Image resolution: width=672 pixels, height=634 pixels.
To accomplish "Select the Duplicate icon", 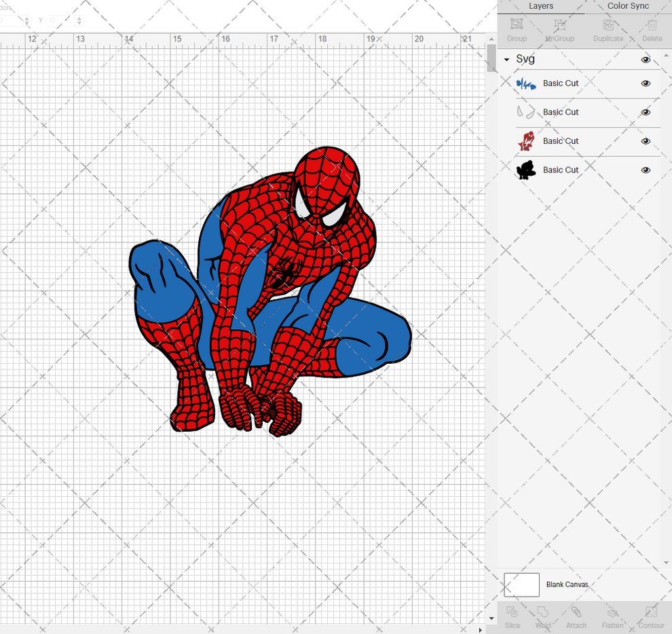I will [608, 29].
